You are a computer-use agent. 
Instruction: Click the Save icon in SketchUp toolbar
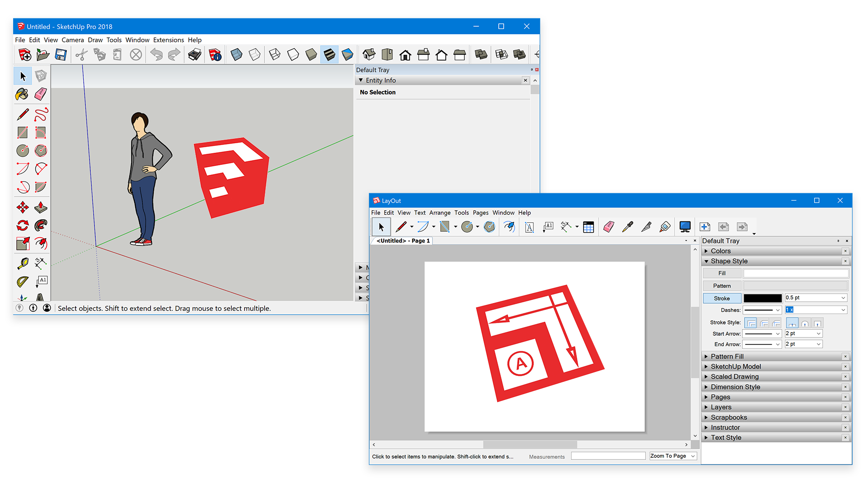click(x=61, y=55)
